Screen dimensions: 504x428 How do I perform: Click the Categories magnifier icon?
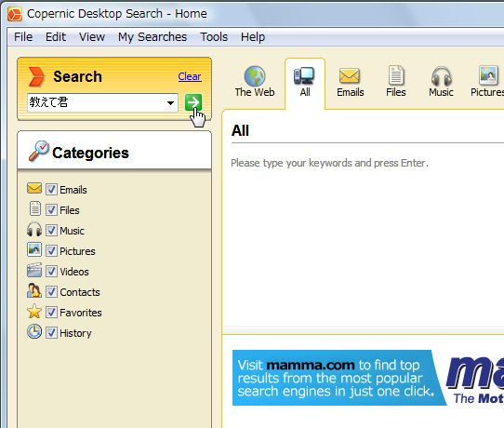click(x=38, y=151)
